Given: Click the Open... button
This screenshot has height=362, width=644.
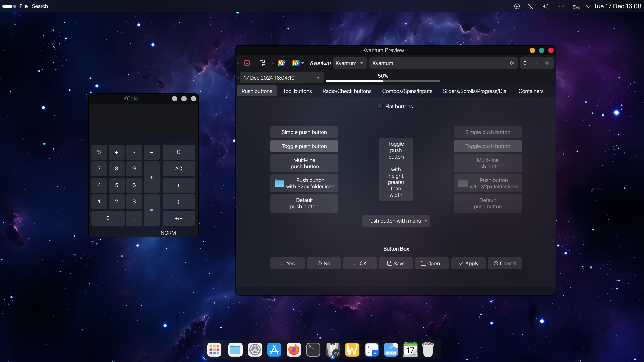Looking at the screenshot, I should tap(432, 263).
